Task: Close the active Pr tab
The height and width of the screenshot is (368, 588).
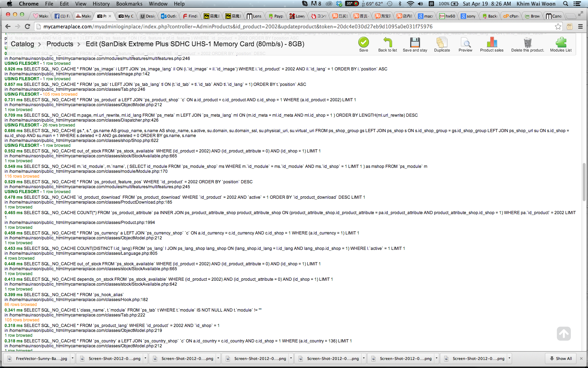Action: (x=110, y=16)
